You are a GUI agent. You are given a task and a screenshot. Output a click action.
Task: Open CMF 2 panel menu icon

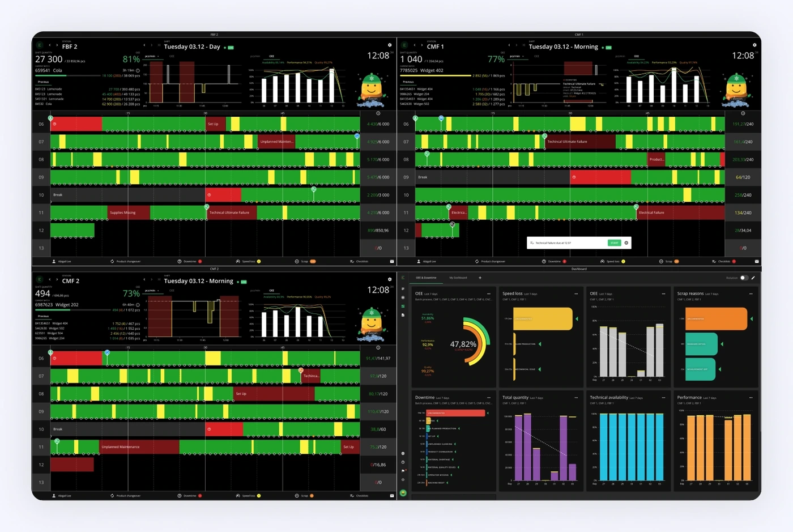(x=39, y=279)
